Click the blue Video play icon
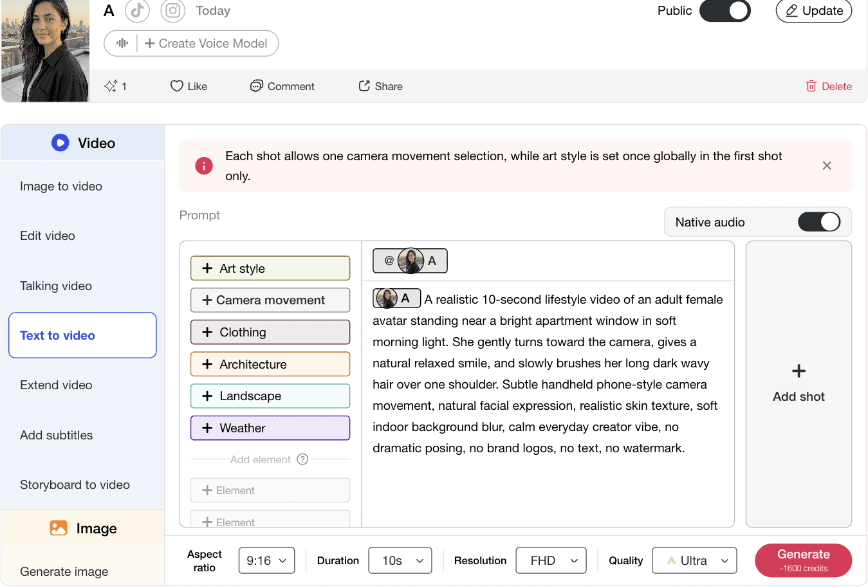This screenshot has width=868, height=588. 60,143
